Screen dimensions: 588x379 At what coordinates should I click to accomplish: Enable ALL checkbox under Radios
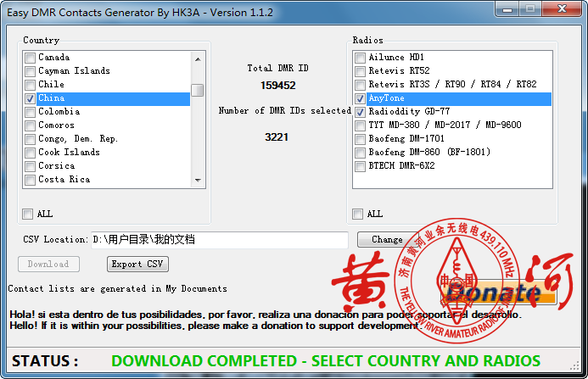coord(358,214)
